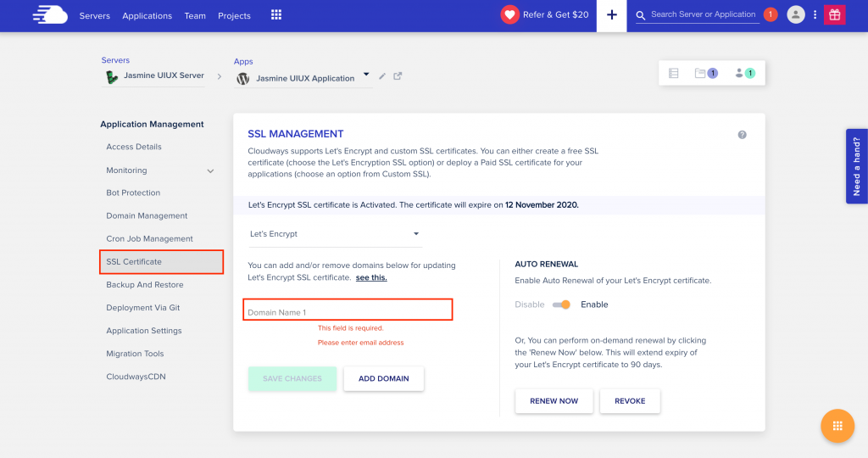This screenshot has width=868, height=458.
Task: Click the Enable label beside the switch
Action: 594,304
